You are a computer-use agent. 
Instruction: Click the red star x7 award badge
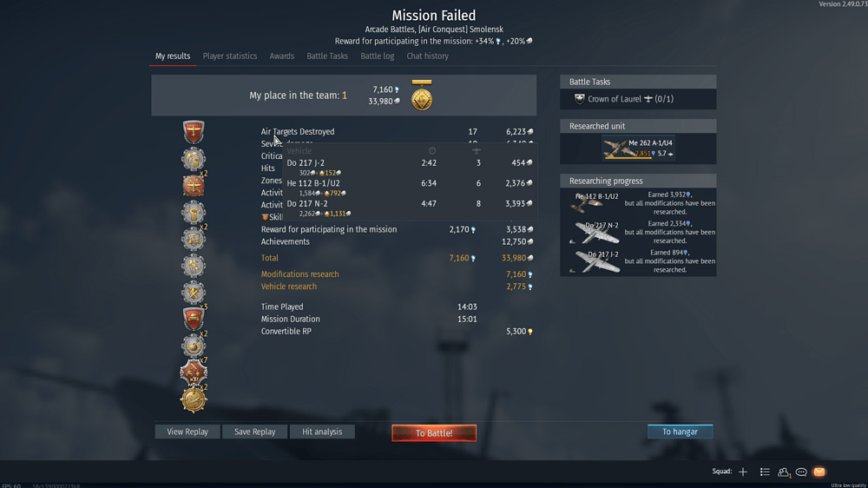[x=194, y=373]
